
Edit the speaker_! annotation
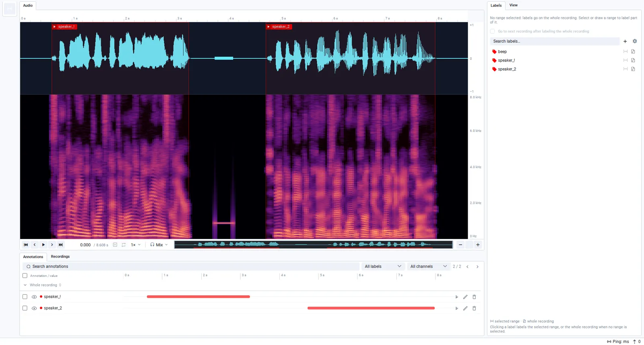tap(465, 297)
